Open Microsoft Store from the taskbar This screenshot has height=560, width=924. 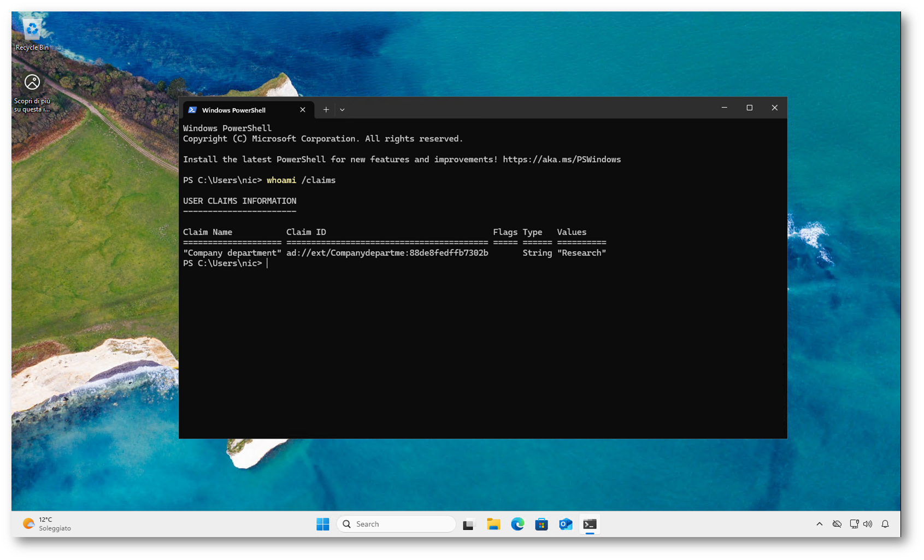click(x=542, y=524)
